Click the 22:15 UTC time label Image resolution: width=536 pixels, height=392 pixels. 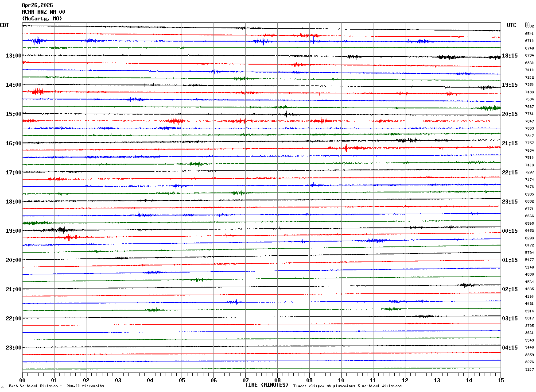509,173
